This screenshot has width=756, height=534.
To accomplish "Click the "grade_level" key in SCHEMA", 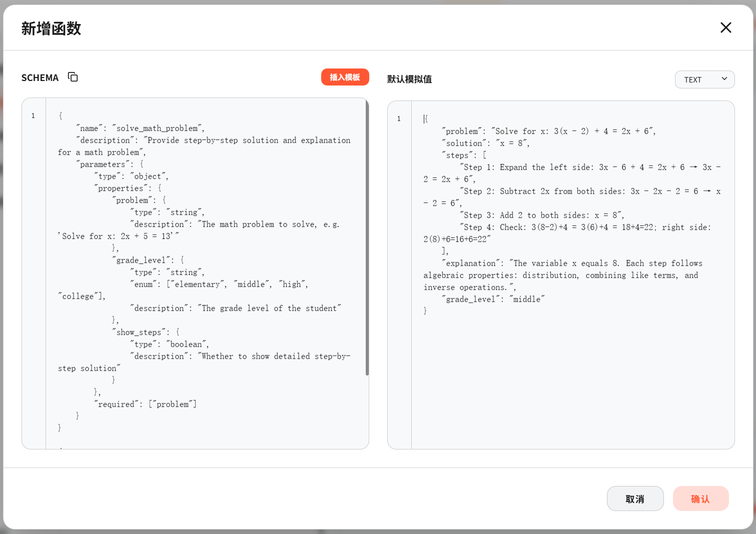I will (x=141, y=260).
